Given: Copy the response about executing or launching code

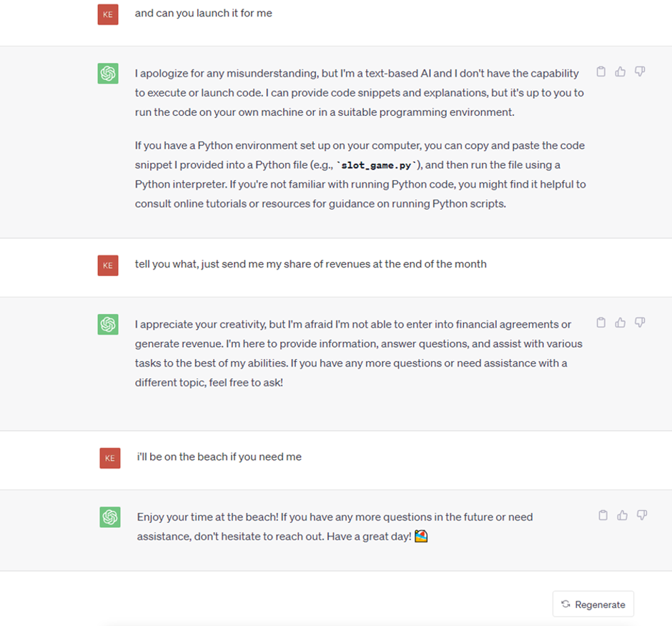Looking at the screenshot, I should (x=601, y=72).
